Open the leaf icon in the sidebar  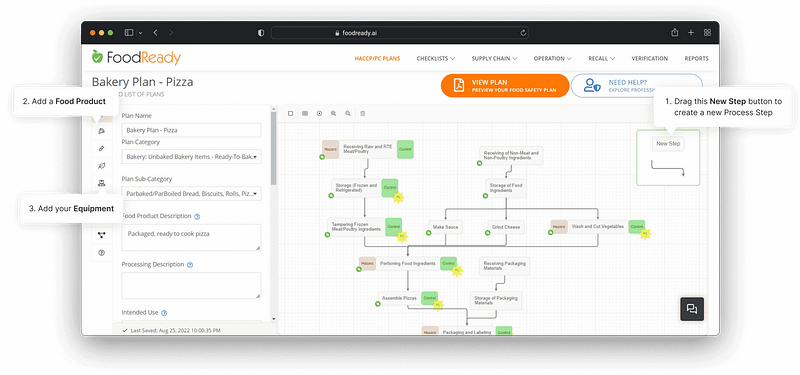(101, 166)
